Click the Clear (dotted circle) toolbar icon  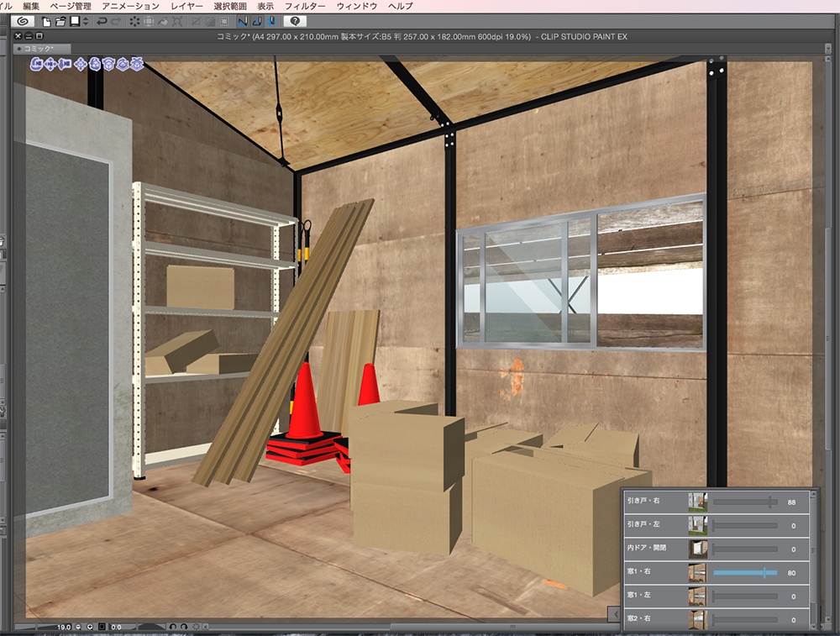click(134, 22)
